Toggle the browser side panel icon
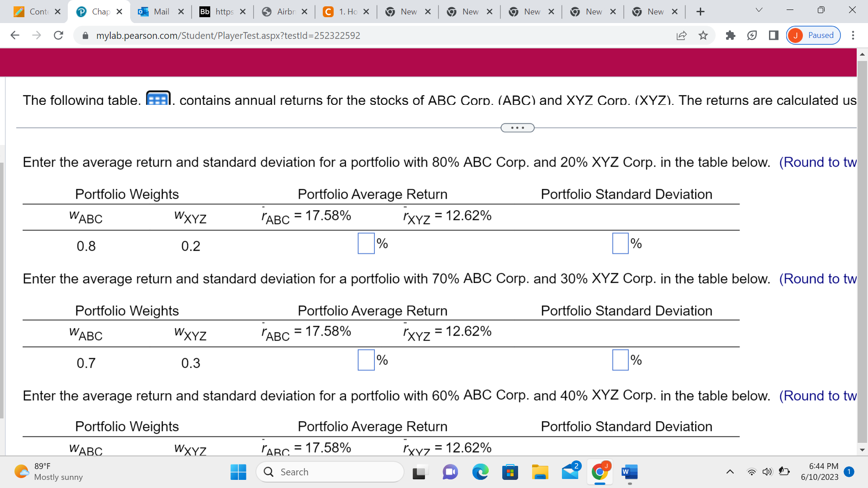Image resolution: width=868 pixels, height=488 pixels. 774,35
